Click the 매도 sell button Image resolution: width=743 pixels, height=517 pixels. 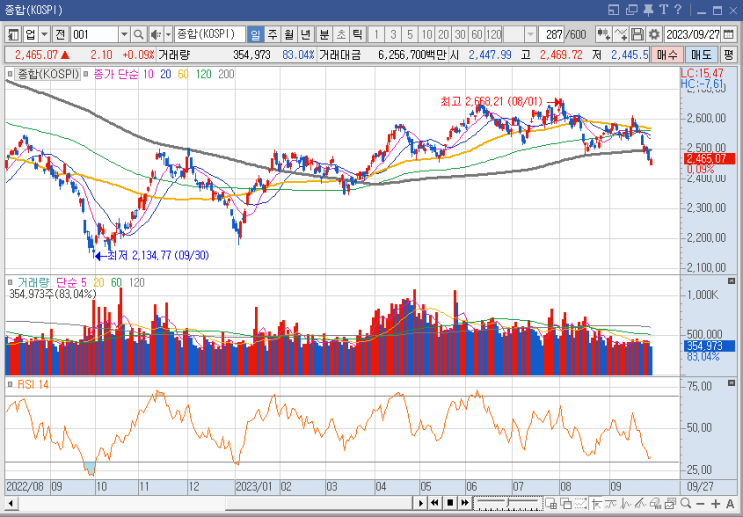coord(701,54)
